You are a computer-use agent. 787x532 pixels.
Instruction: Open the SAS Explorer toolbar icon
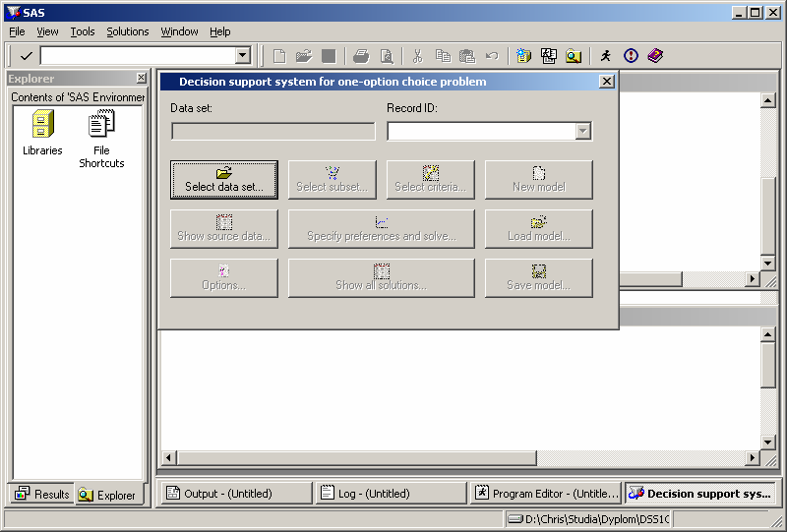(548, 56)
